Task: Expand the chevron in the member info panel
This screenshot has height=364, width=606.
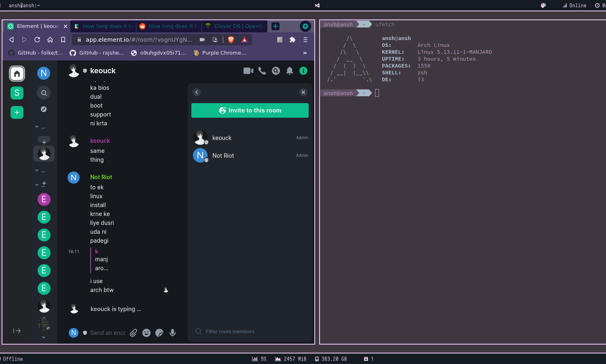Action: click(197, 92)
